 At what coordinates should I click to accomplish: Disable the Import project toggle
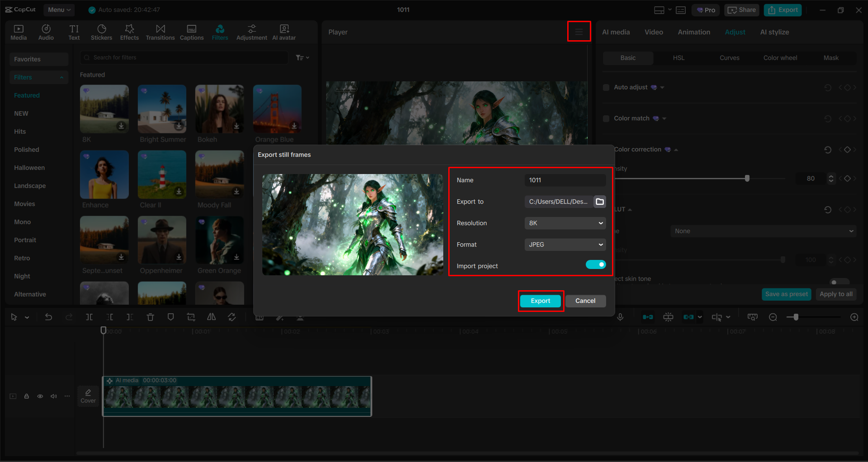point(595,264)
